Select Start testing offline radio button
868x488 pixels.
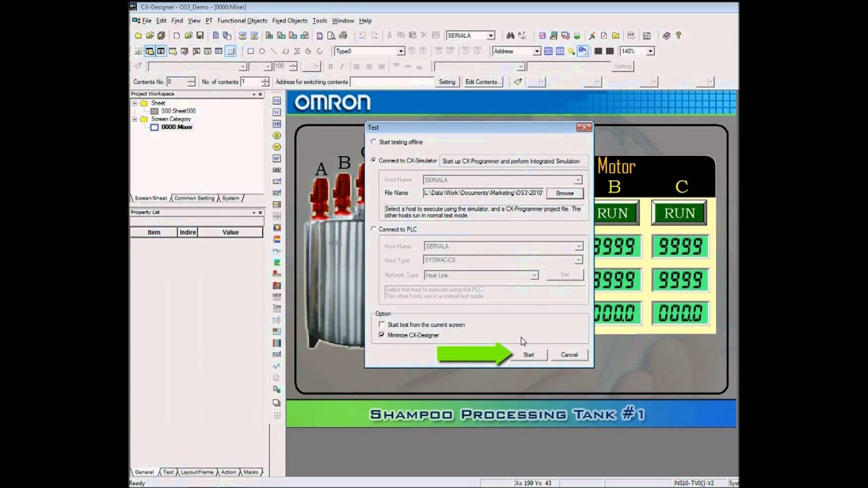(373, 142)
